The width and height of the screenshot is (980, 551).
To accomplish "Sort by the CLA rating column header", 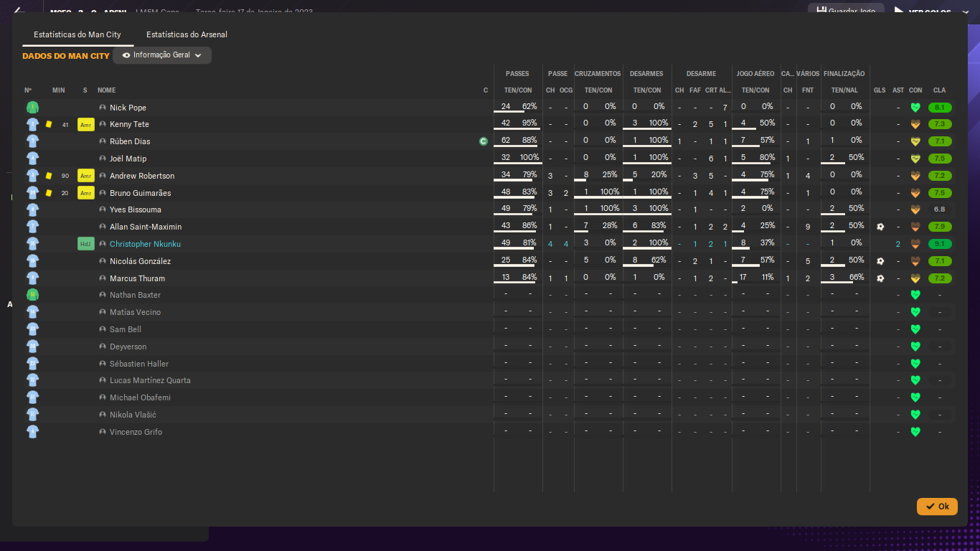I will 939,90.
